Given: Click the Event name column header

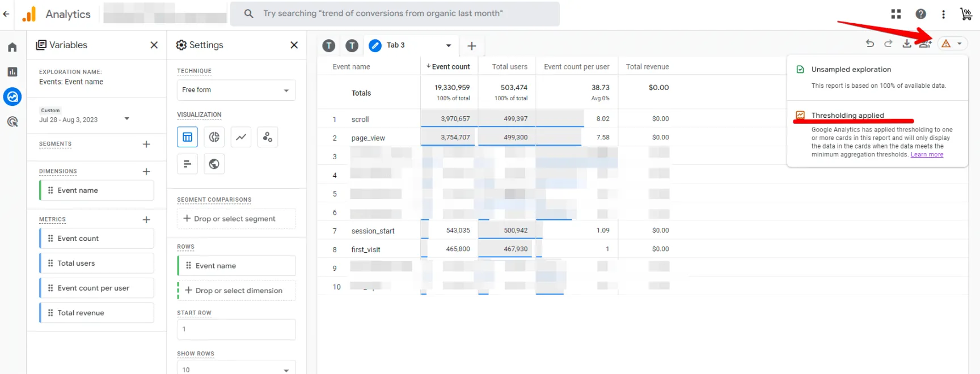Looking at the screenshot, I should [351, 67].
